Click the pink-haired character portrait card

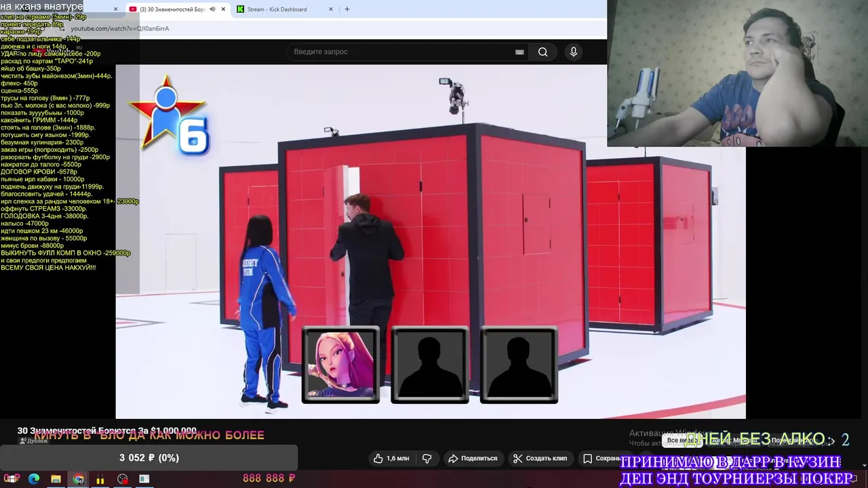pos(340,365)
